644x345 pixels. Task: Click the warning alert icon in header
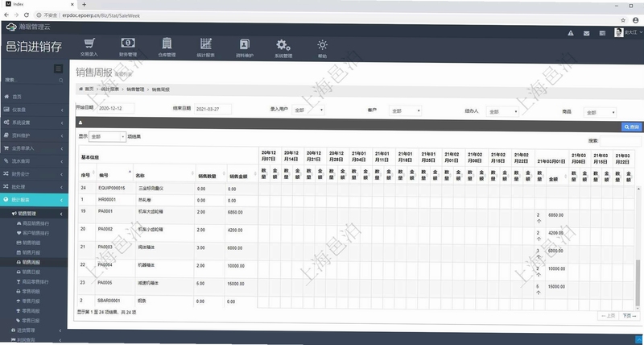tap(571, 33)
